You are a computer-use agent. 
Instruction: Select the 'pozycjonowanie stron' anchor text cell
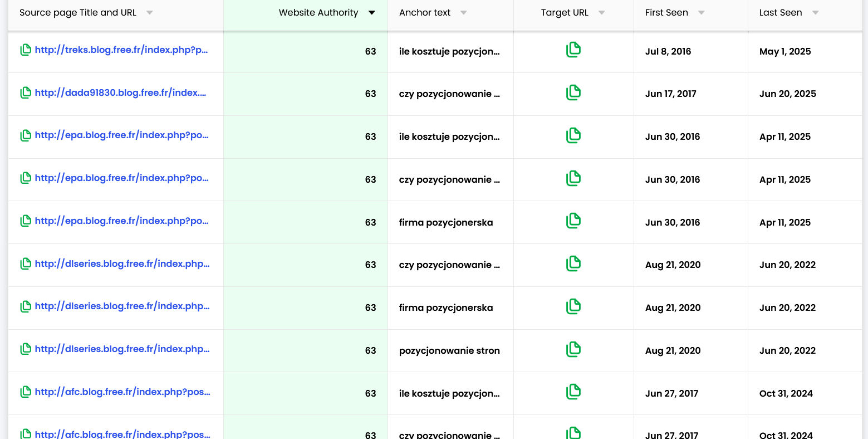(x=449, y=350)
